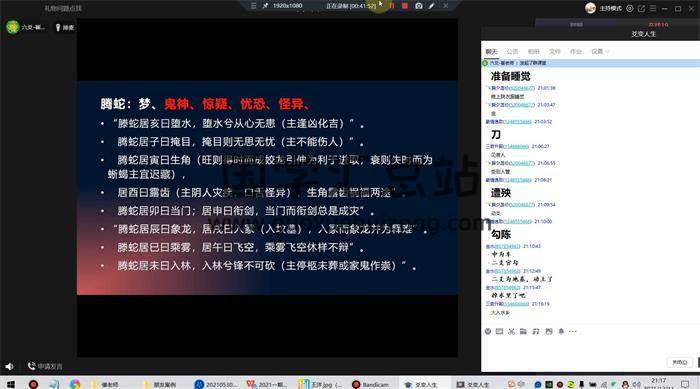Open the hamburger menu of recording bar

254,6
